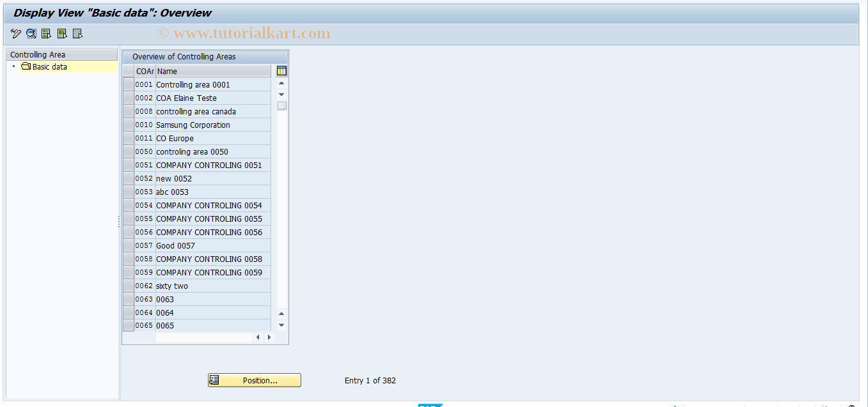Select the row of controlling area canada
868x407 pixels.
pyautogui.click(x=129, y=111)
